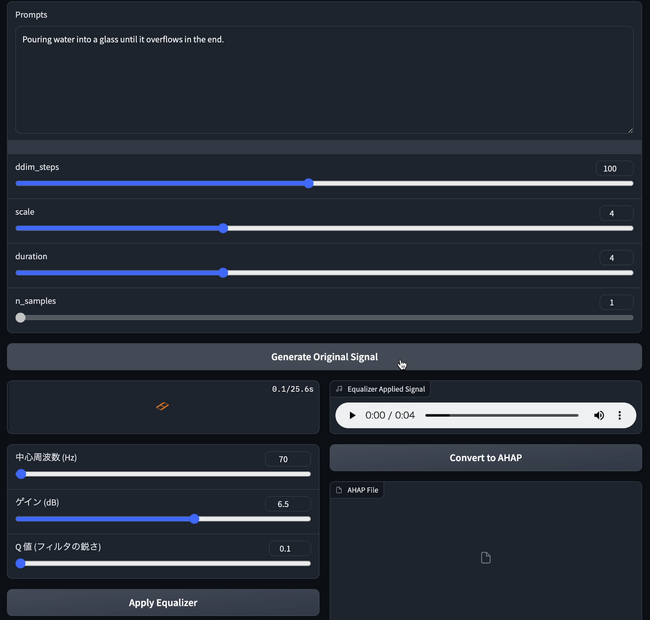The image size is (650, 620).
Task: Open audio player more options menu
Action: (619, 415)
